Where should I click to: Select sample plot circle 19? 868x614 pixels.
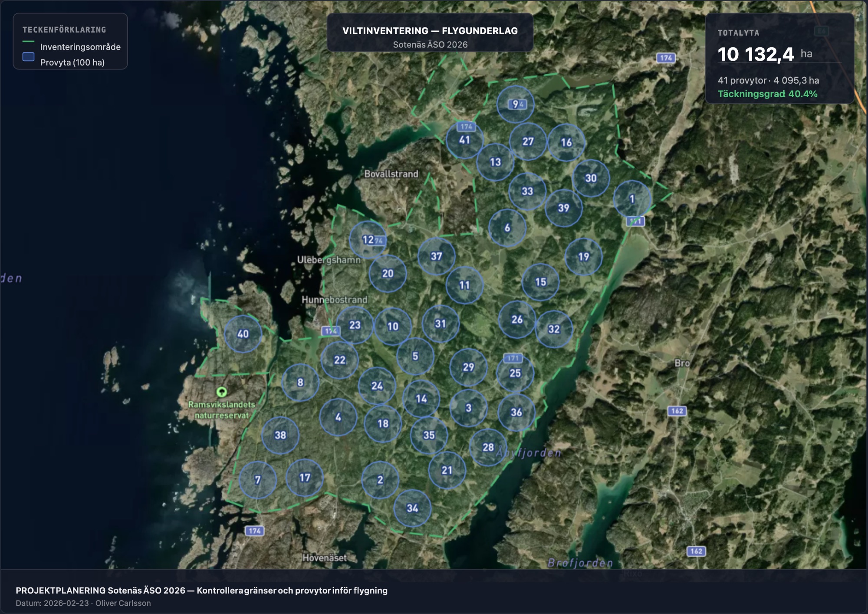click(x=584, y=257)
